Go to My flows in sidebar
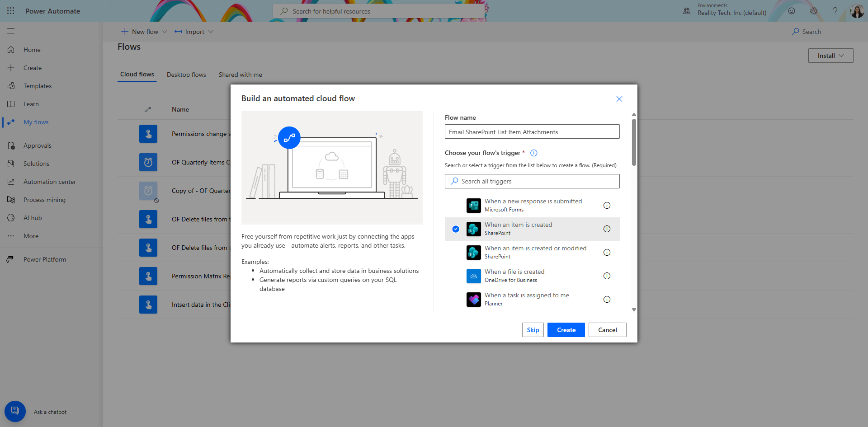Screen dimensions: 868x427 click(36, 122)
